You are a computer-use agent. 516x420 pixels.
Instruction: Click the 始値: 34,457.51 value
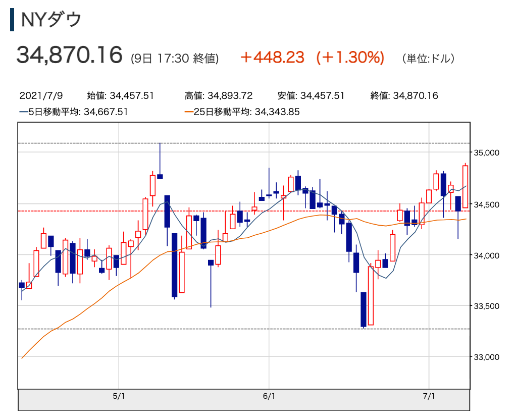[120, 96]
